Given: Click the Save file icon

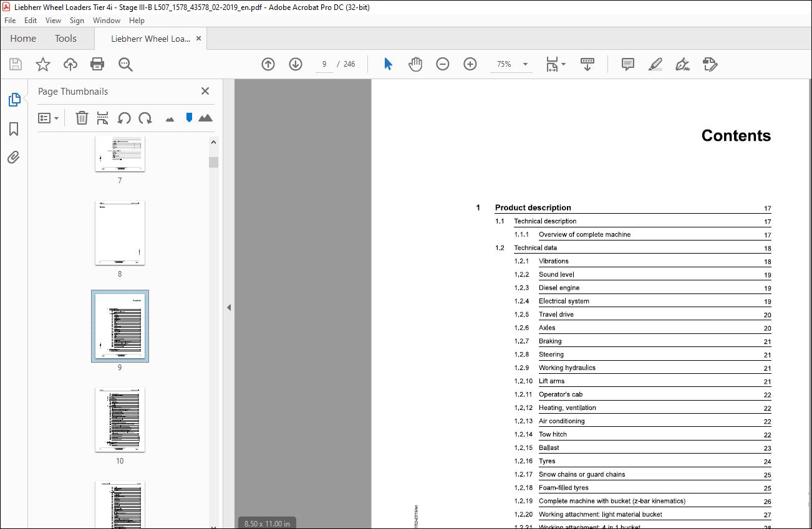Looking at the screenshot, I should tap(16, 64).
